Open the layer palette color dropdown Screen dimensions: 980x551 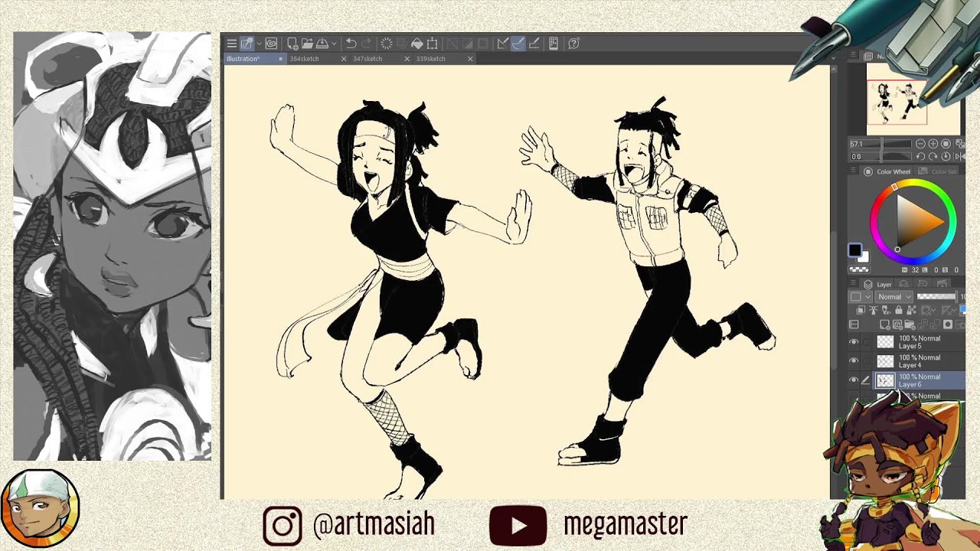tap(860, 296)
